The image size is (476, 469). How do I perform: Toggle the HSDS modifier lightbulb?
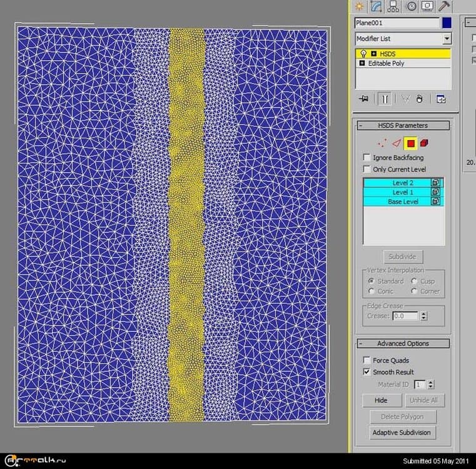[x=363, y=54]
